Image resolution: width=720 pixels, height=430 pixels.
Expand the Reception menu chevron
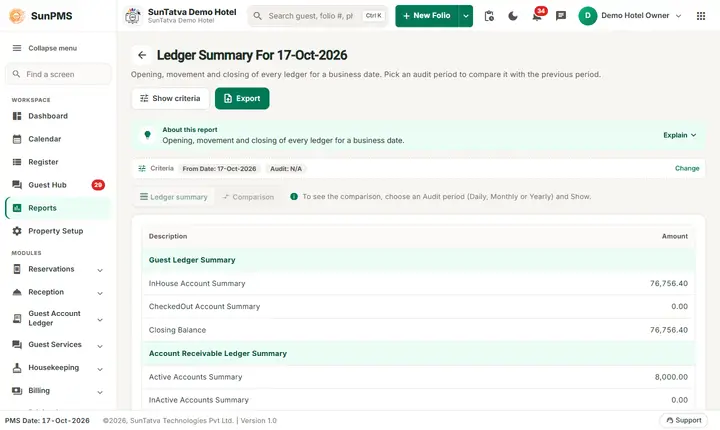click(100, 293)
